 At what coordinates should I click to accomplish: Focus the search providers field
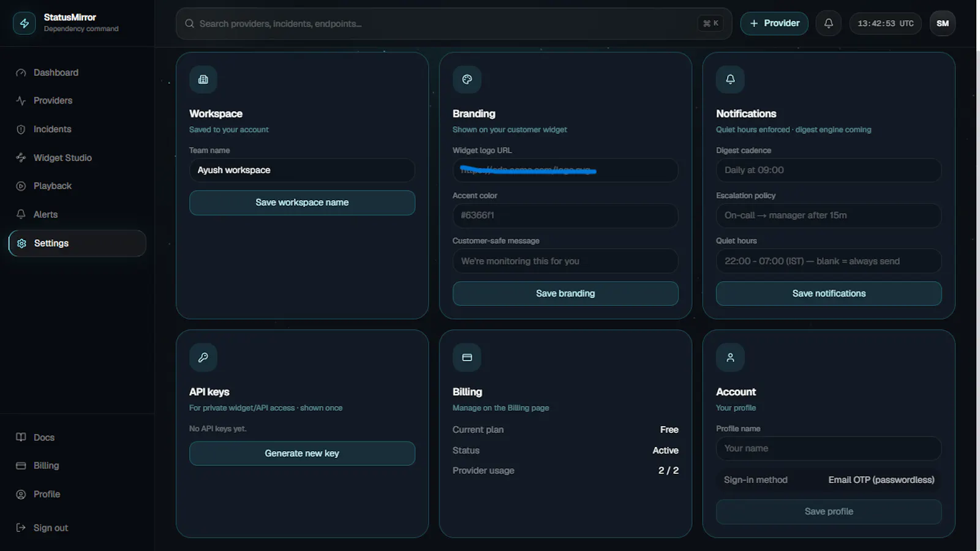coord(454,23)
